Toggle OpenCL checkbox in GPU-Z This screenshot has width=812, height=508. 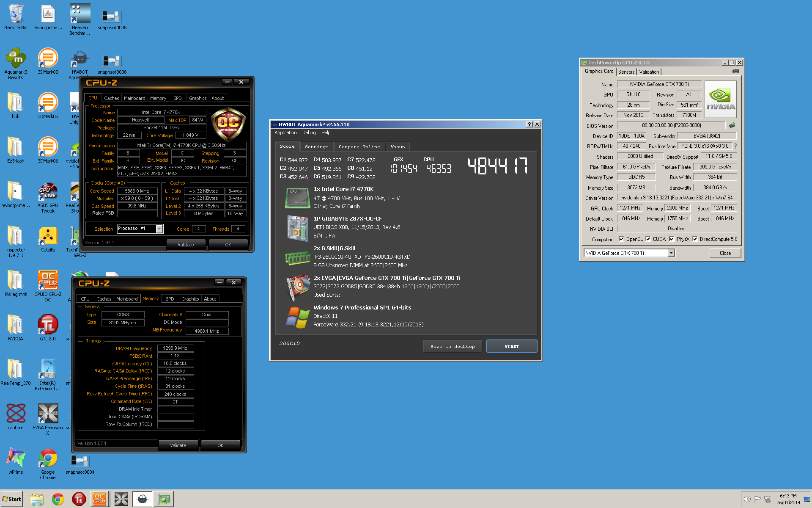coord(621,239)
